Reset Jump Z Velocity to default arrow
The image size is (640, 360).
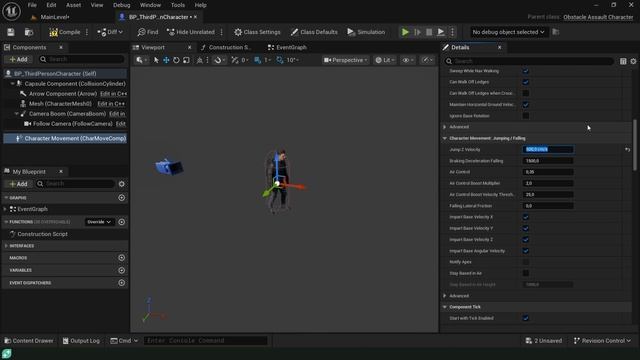pos(627,150)
